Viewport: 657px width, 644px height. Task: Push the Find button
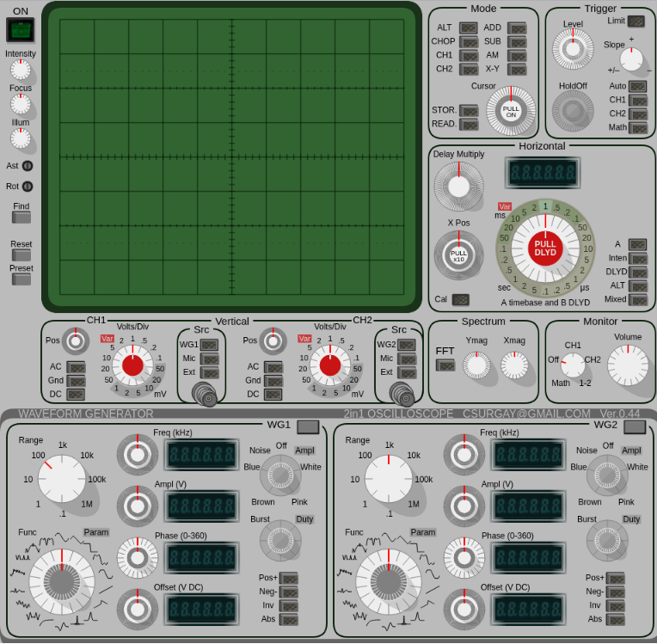tap(21, 218)
